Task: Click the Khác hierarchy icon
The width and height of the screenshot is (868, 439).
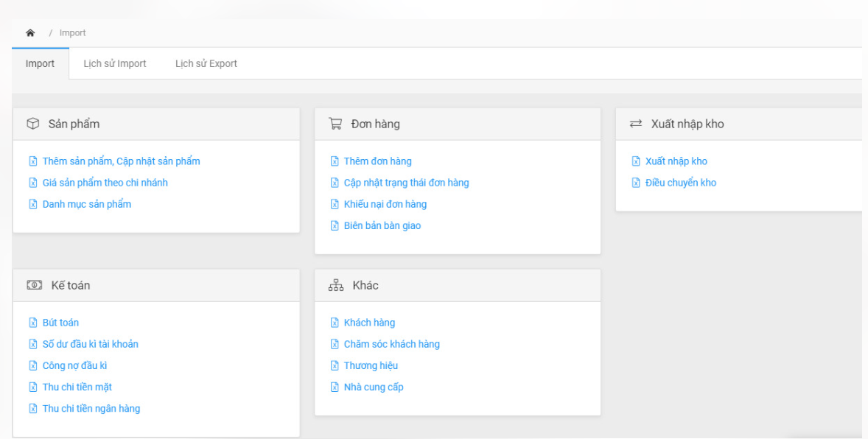Action: click(336, 285)
